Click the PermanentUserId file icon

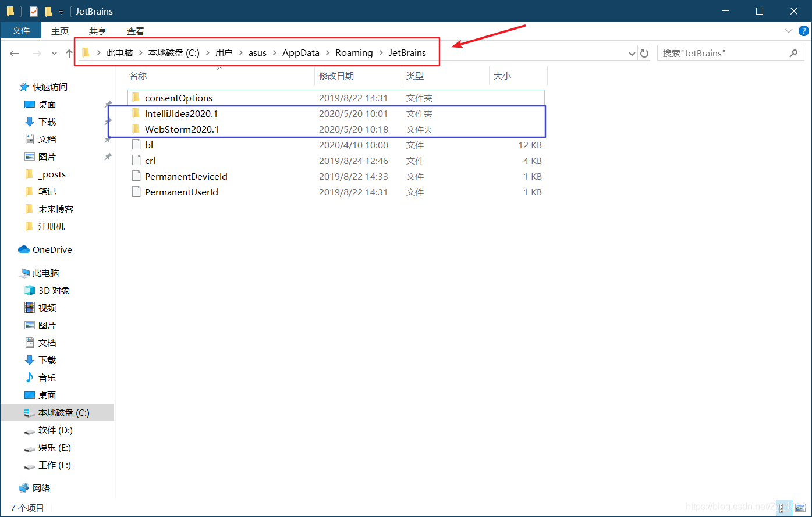(136, 192)
